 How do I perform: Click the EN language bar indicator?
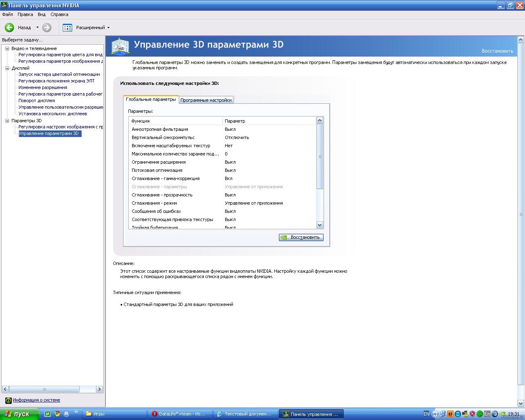427,414
